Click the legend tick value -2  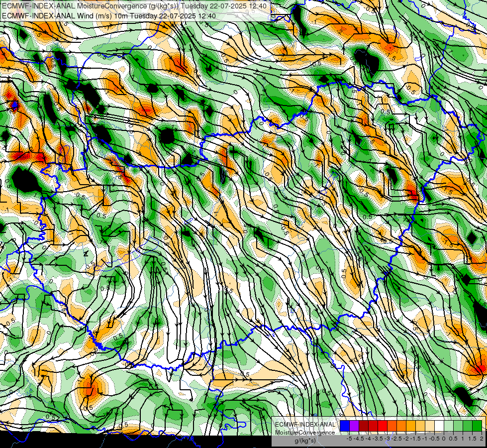tap(406, 439)
